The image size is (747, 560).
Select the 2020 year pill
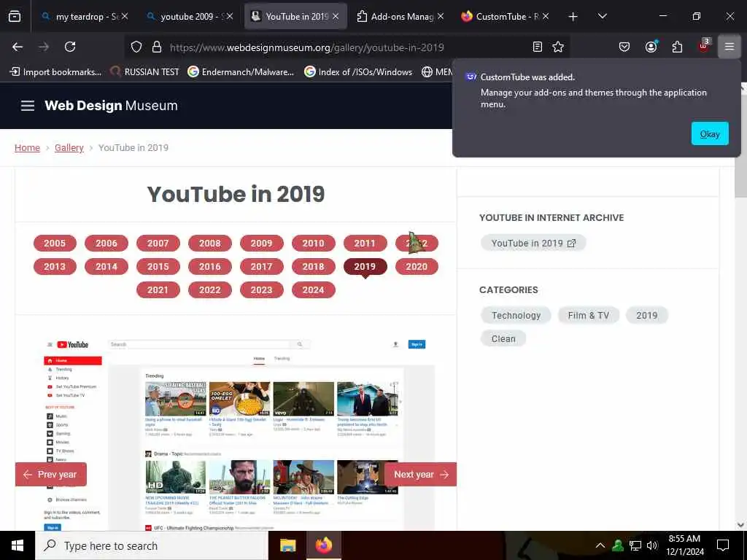pos(417,267)
